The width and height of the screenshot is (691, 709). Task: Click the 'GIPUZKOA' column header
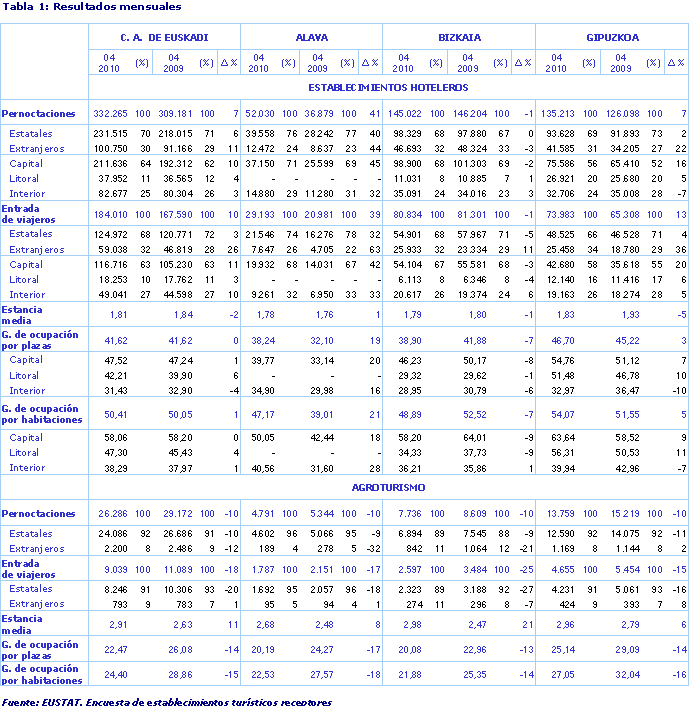click(x=612, y=38)
